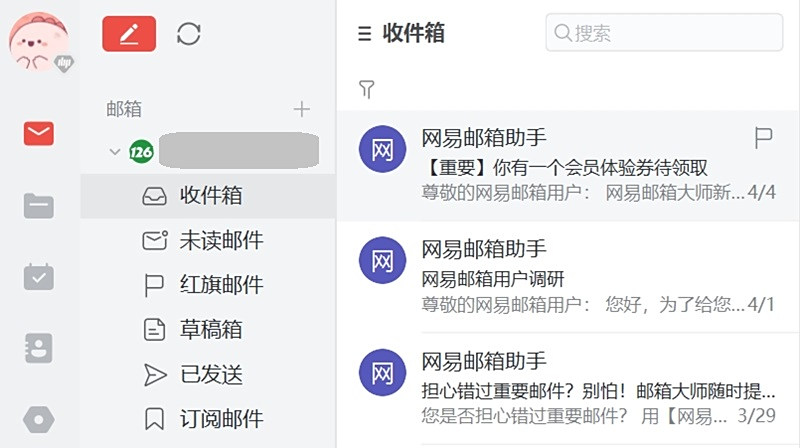Open the file folder icon in sidebar
This screenshot has height=448, width=800.
[39, 206]
